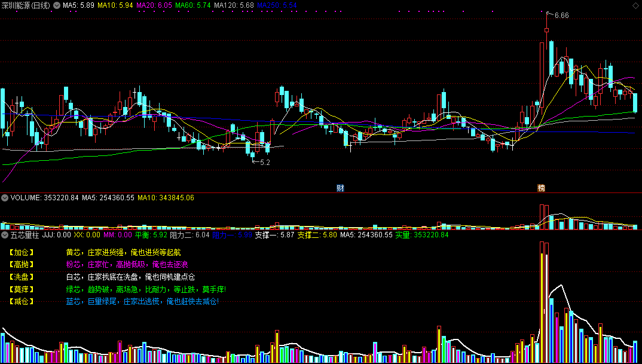The width and height of the screenshot is (642, 364).
Task: Click MA5: 254360.55 in the VOLUME row
Action: point(108,198)
